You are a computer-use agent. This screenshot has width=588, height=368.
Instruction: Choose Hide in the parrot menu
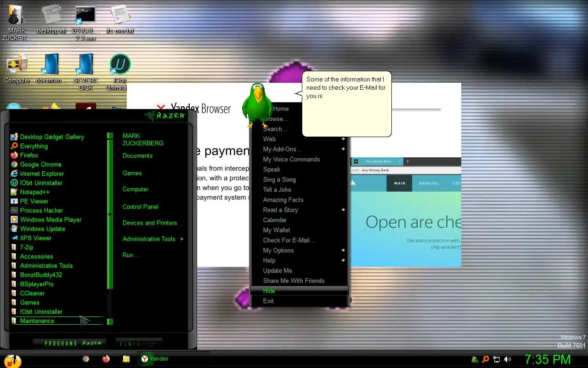(x=299, y=291)
